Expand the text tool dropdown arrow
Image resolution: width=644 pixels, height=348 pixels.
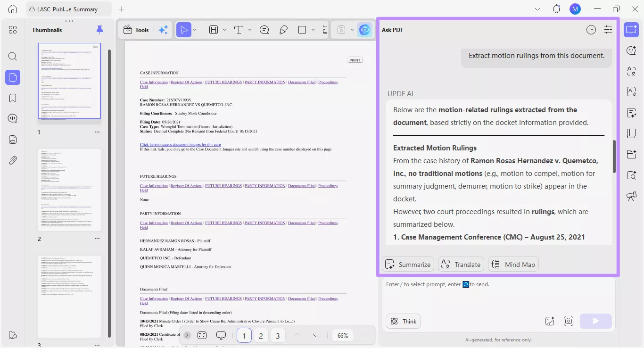(250, 30)
